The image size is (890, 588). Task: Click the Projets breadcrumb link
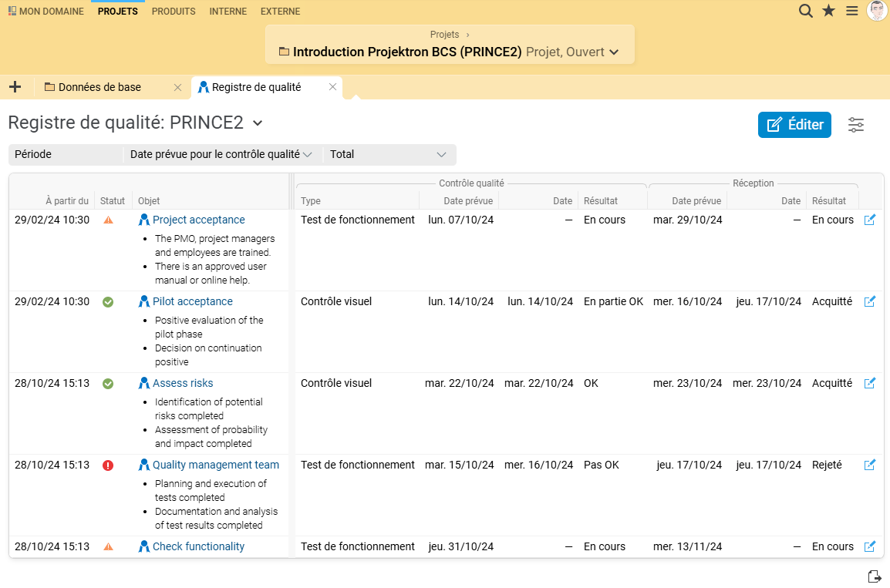[444, 35]
